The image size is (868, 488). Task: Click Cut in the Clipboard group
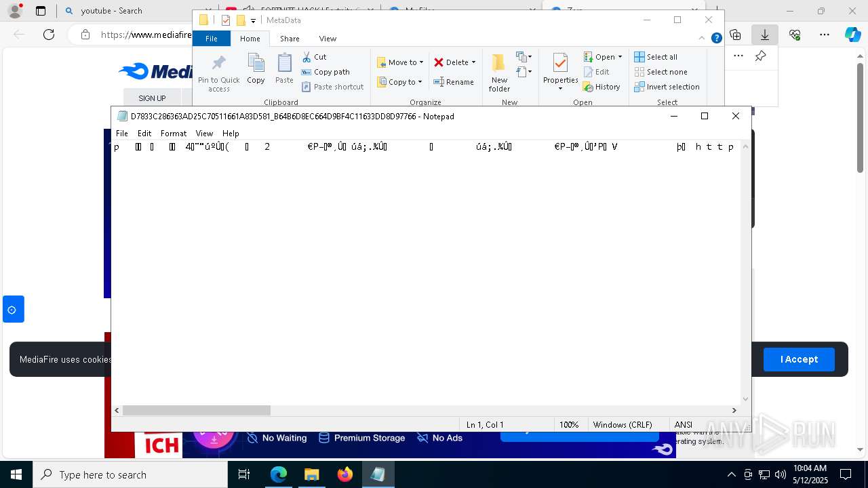coord(314,57)
